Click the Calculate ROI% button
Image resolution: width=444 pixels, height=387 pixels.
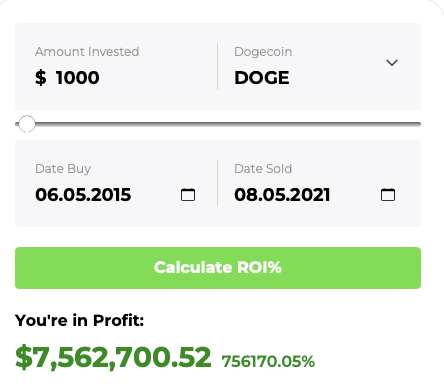(x=218, y=268)
